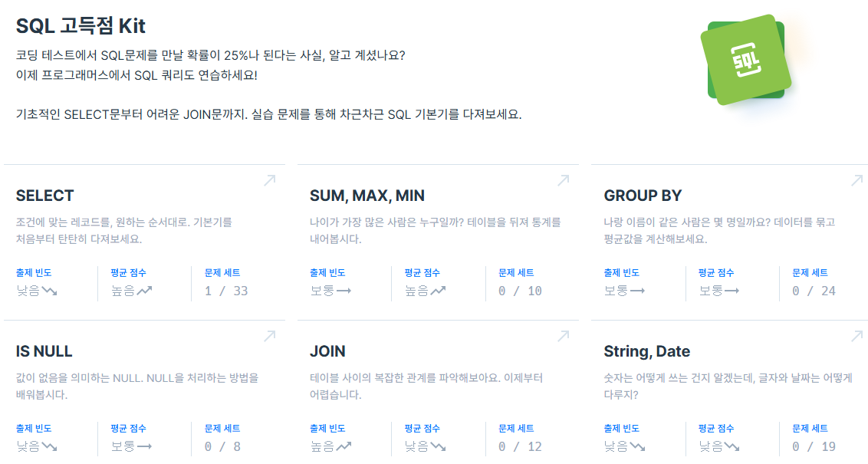Click JOIN's upward frequency trend icon
This screenshot has height=464, width=868.
[x=344, y=446]
